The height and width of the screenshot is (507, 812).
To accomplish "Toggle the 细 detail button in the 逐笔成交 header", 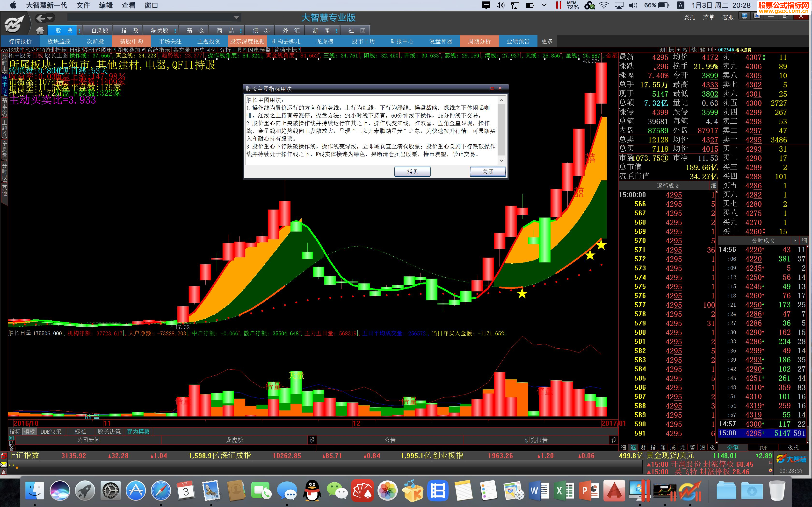I will point(713,185).
